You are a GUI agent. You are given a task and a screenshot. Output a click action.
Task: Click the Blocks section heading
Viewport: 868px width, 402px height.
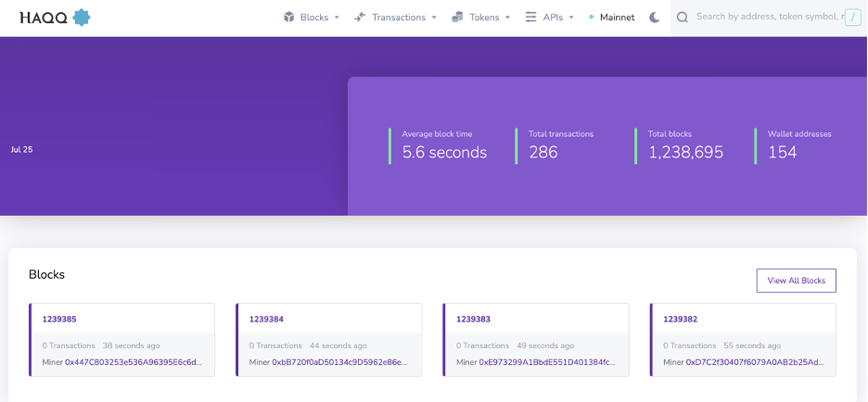click(46, 274)
